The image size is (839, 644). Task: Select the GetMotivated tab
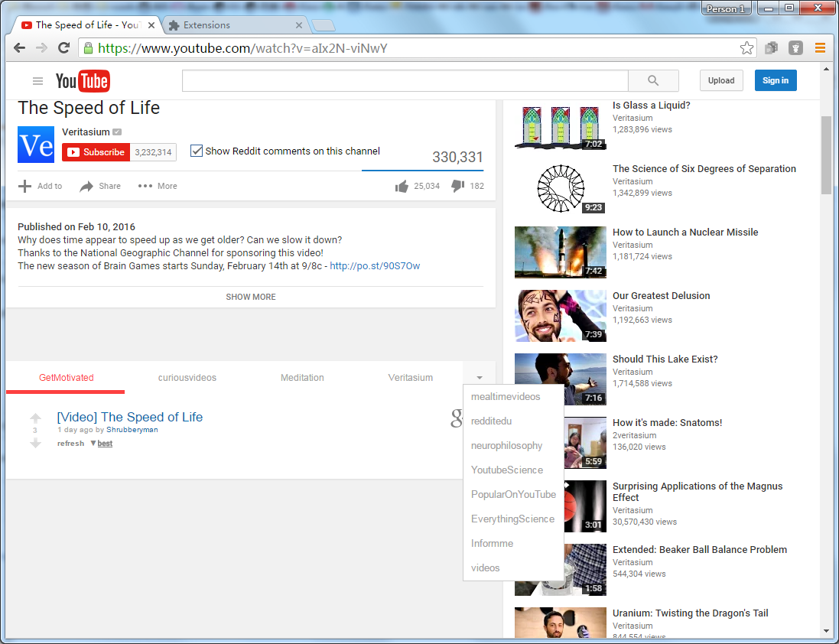click(x=66, y=378)
